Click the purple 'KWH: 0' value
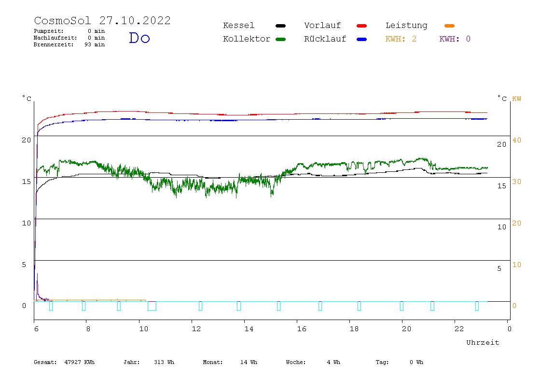The height and width of the screenshot is (392, 554). pyautogui.click(x=455, y=39)
